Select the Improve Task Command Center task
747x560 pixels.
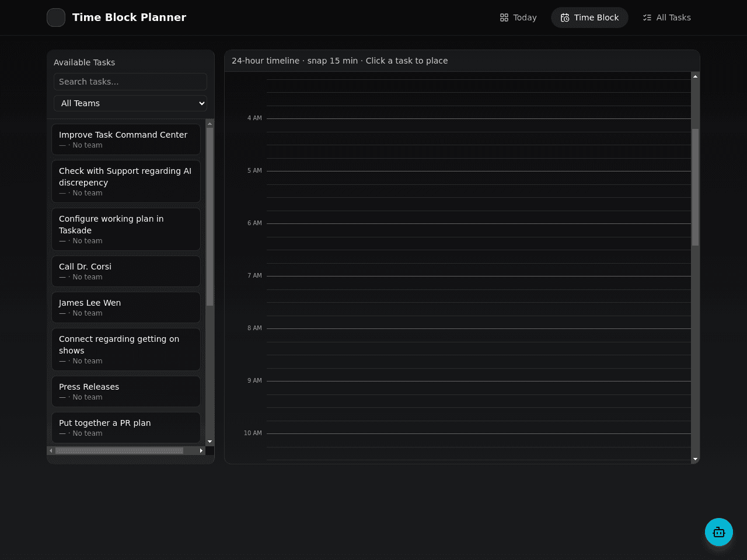(x=126, y=139)
